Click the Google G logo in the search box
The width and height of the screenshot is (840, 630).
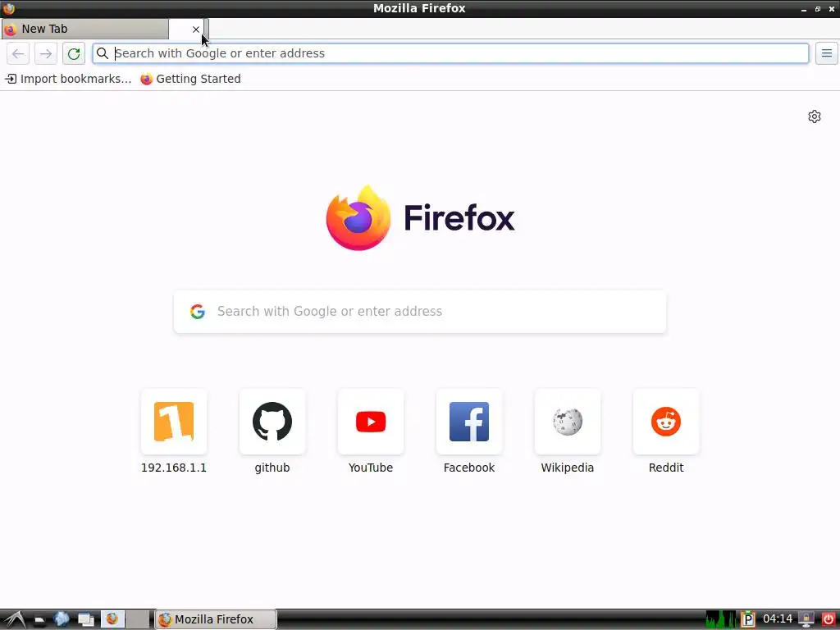[198, 311]
